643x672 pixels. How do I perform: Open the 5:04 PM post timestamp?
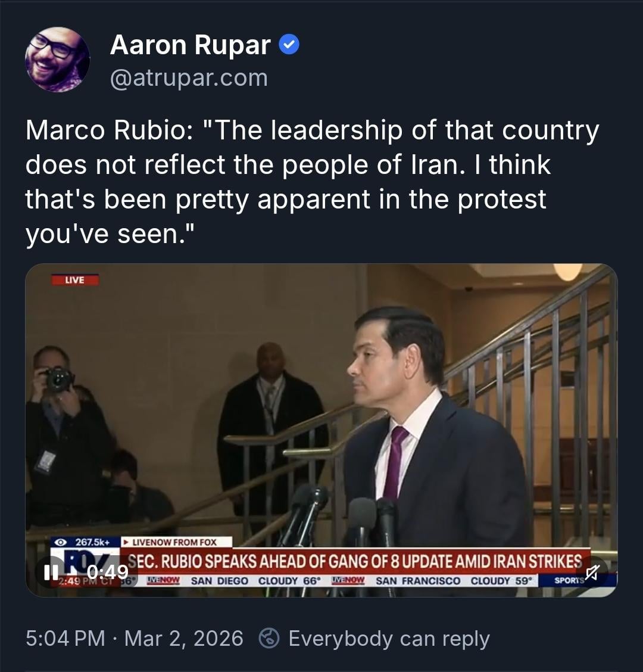[65, 638]
